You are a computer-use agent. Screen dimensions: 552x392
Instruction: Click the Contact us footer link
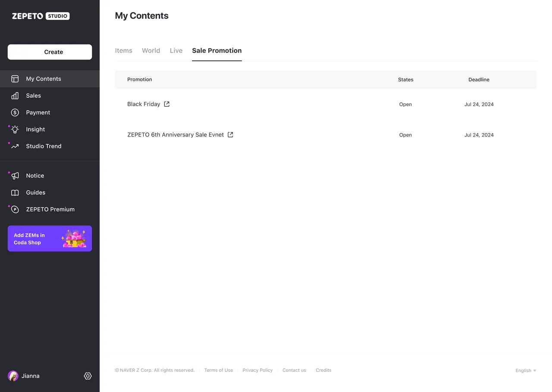click(x=294, y=370)
